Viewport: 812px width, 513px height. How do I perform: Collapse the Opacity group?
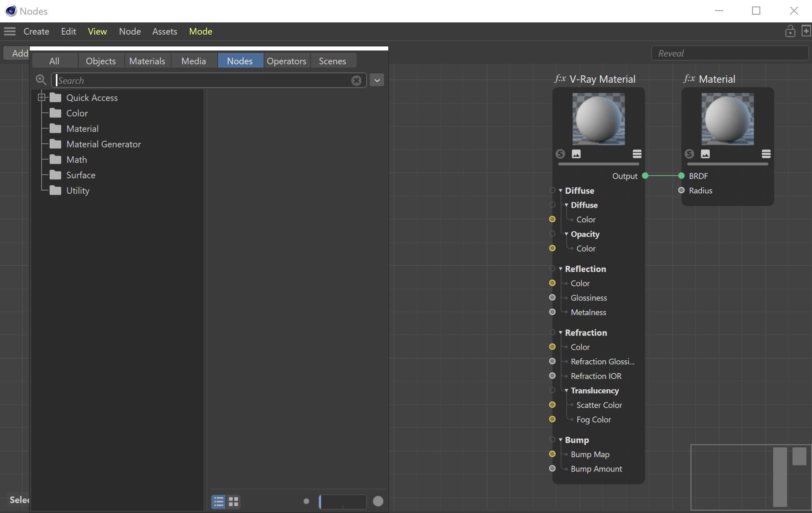coord(566,234)
